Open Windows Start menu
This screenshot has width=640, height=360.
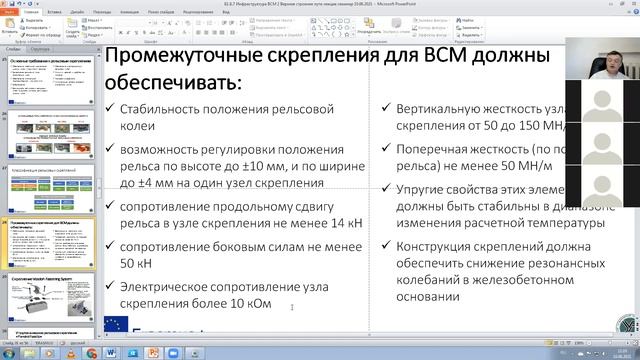pyautogui.click(x=8, y=353)
